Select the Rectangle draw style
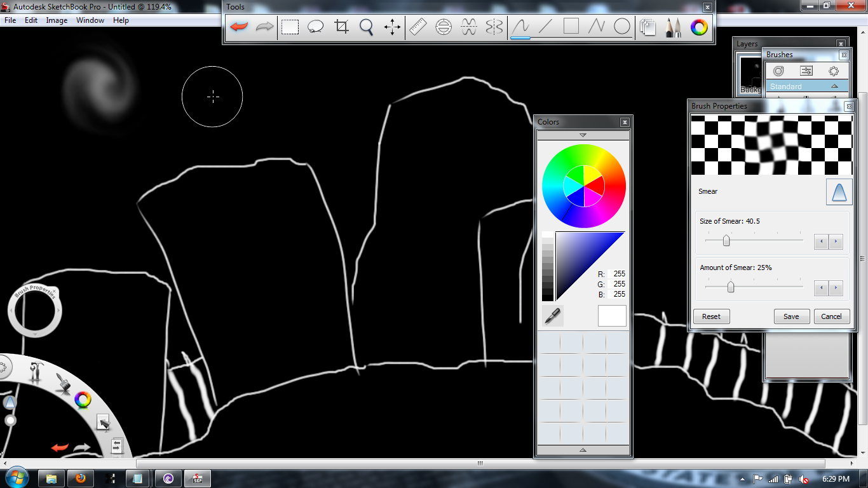This screenshot has width=868, height=488. pos(571,26)
